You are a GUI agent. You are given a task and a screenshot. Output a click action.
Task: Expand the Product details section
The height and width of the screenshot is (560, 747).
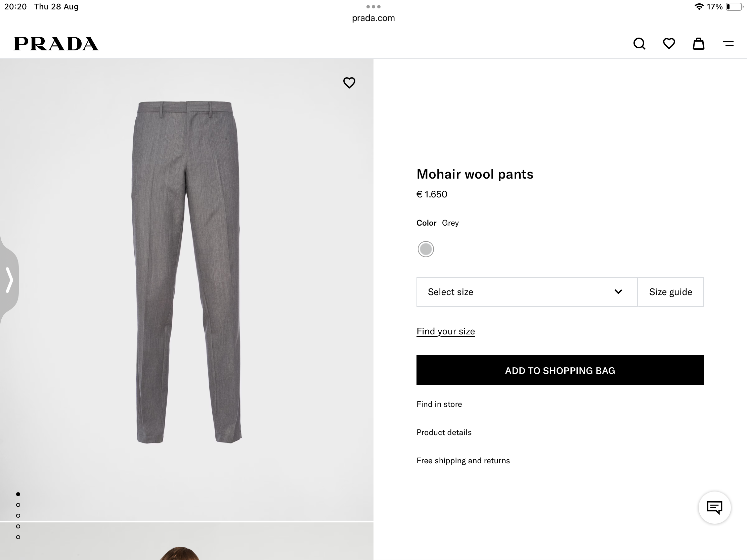[444, 432]
